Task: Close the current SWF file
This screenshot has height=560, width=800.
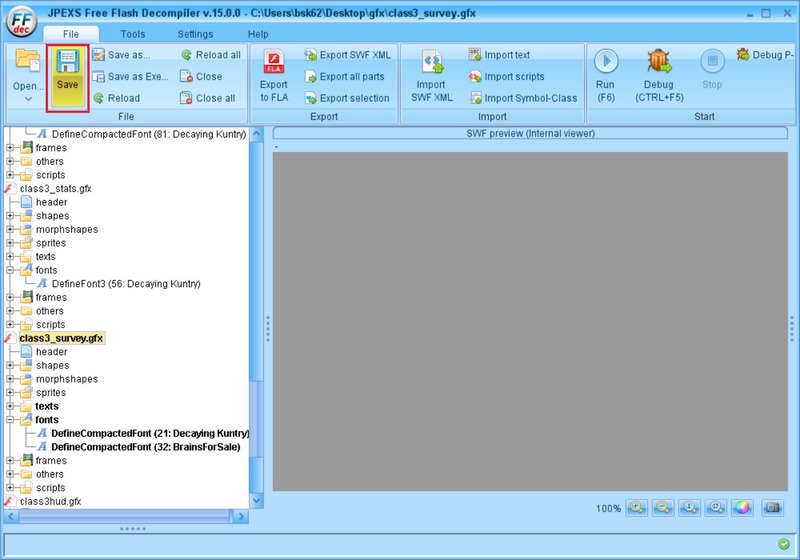Action: pyautogui.click(x=201, y=77)
